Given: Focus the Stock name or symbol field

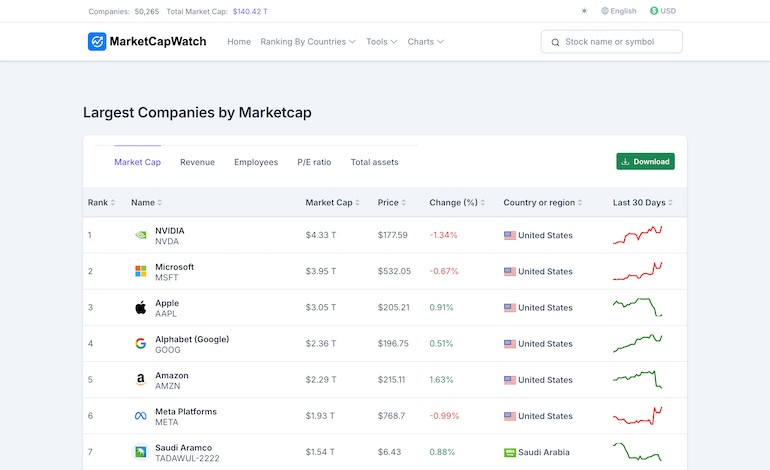Looking at the screenshot, I should coord(611,42).
